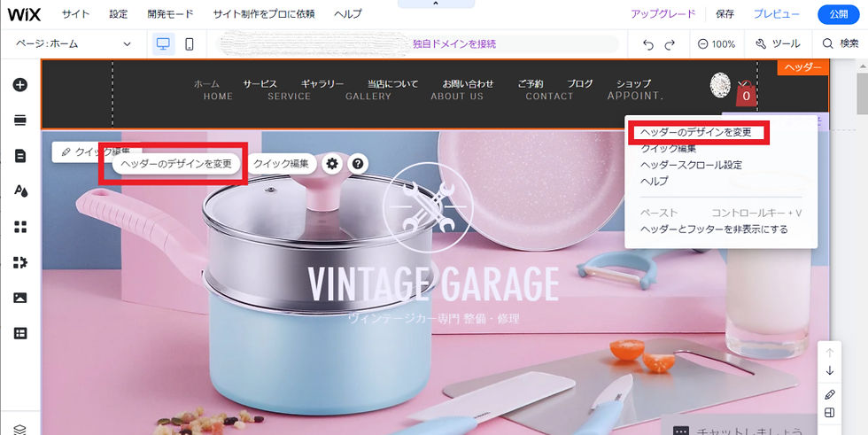The height and width of the screenshot is (435, 868).
Task: Open the Add Elements plus icon
Action: tap(20, 85)
